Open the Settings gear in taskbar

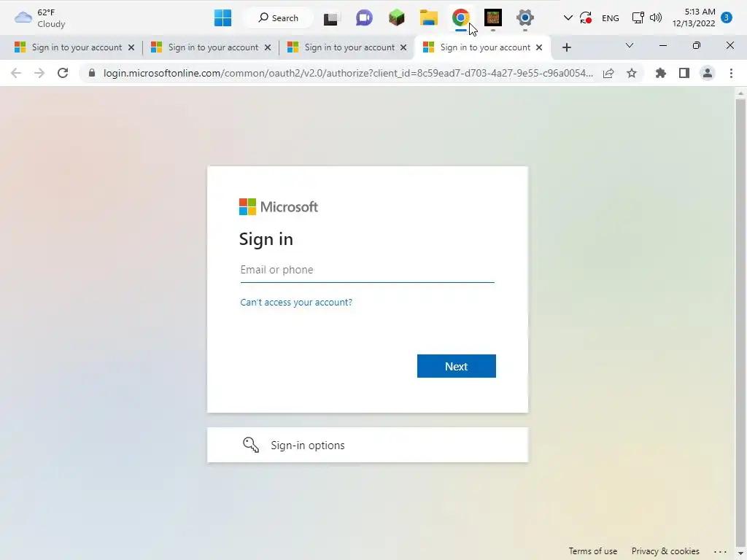525,18
